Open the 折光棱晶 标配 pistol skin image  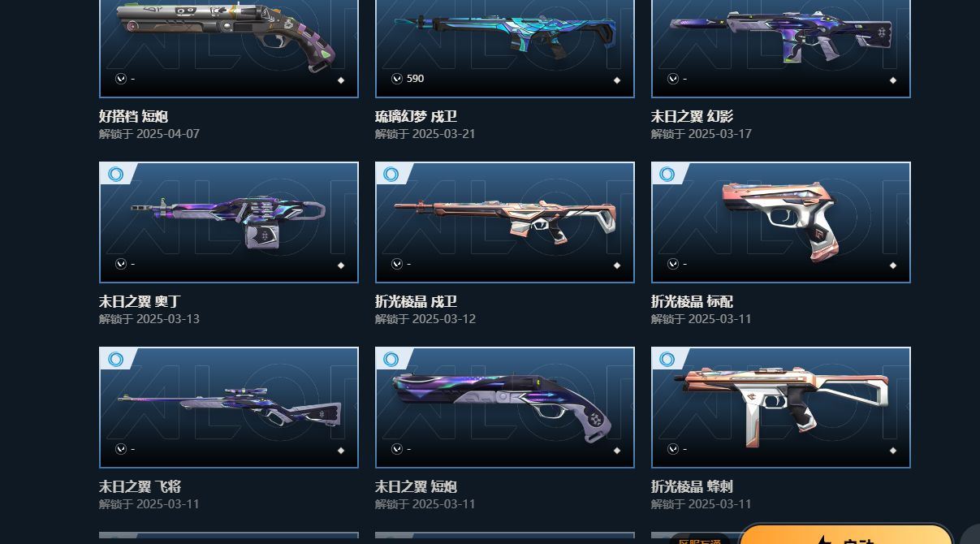click(781, 222)
